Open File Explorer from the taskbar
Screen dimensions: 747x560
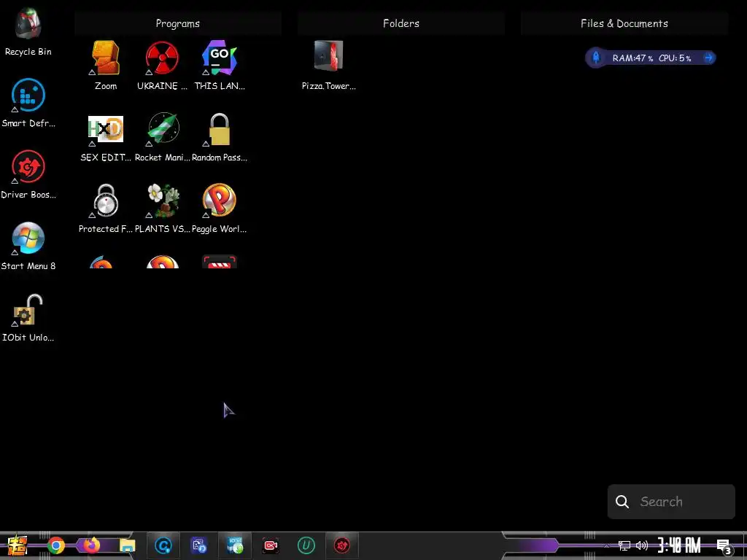[x=127, y=545]
